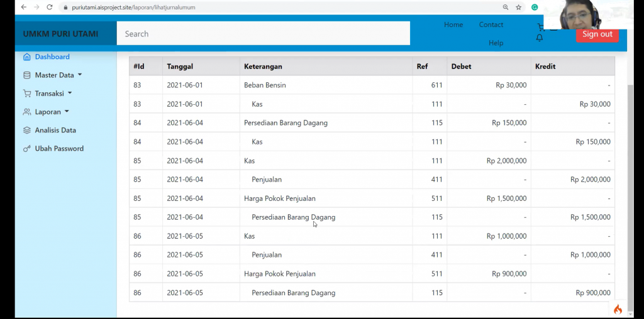The width and height of the screenshot is (644, 319).
Task: Click the Rp 150,000 kredit value
Action: pos(593,142)
